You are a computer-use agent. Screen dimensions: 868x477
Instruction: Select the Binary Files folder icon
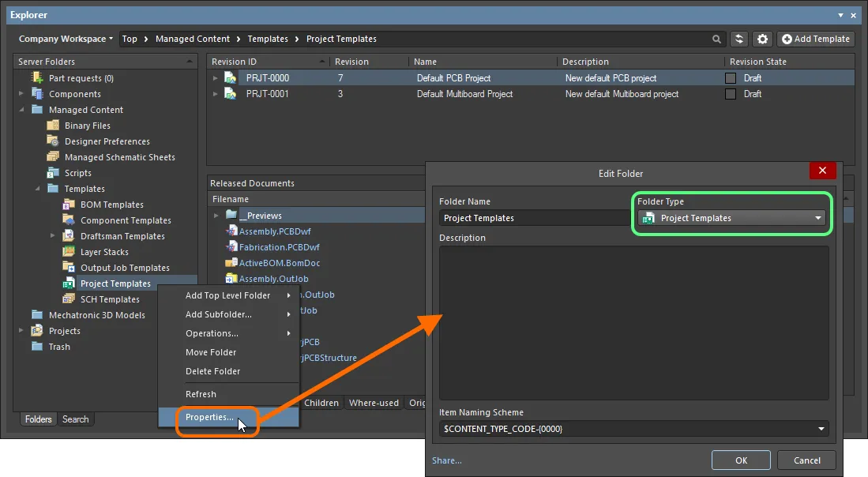[x=53, y=126]
